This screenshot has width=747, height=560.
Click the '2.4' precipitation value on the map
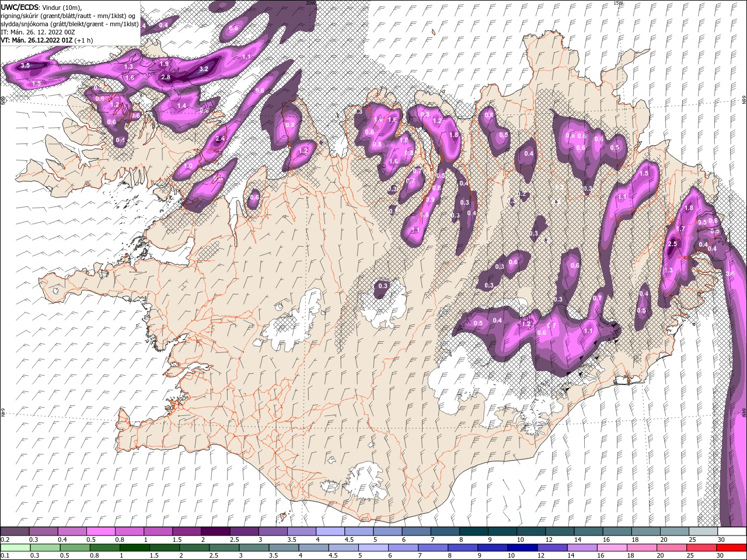point(220,139)
